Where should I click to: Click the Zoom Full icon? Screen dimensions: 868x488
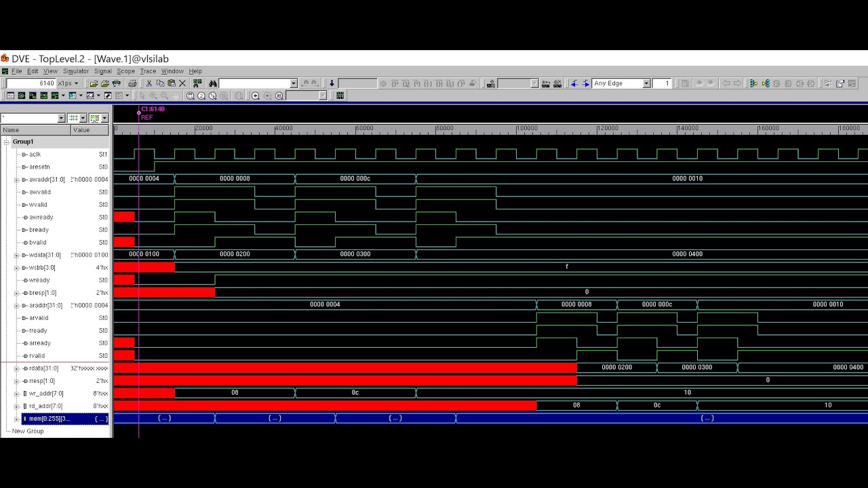tap(191, 96)
